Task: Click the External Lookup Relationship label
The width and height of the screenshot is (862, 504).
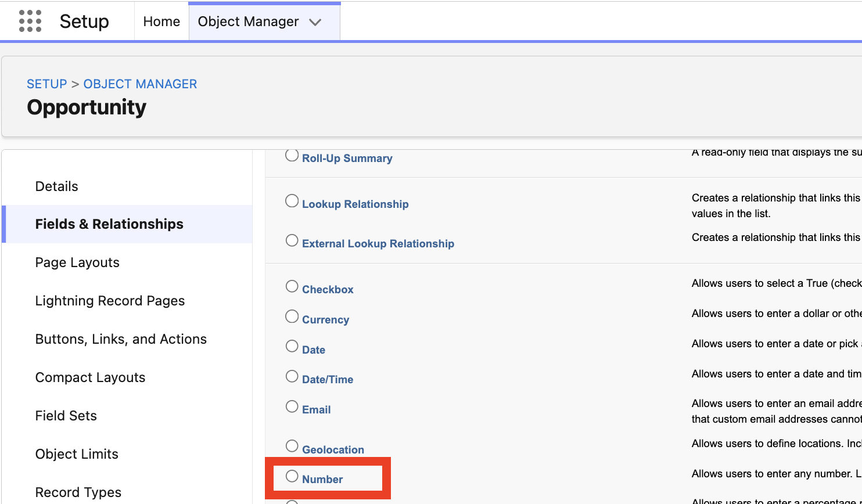Action: coord(378,244)
